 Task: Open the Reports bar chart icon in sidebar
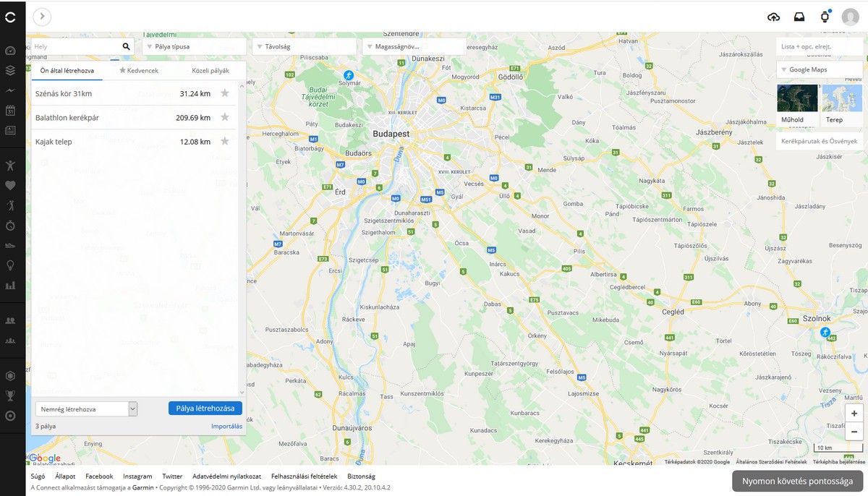[10, 285]
